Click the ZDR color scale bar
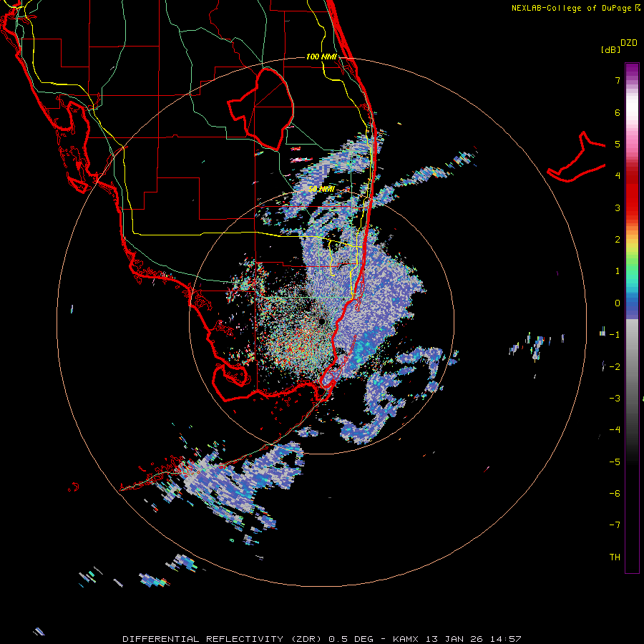The height and width of the screenshot is (644, 644). point(632,318)
